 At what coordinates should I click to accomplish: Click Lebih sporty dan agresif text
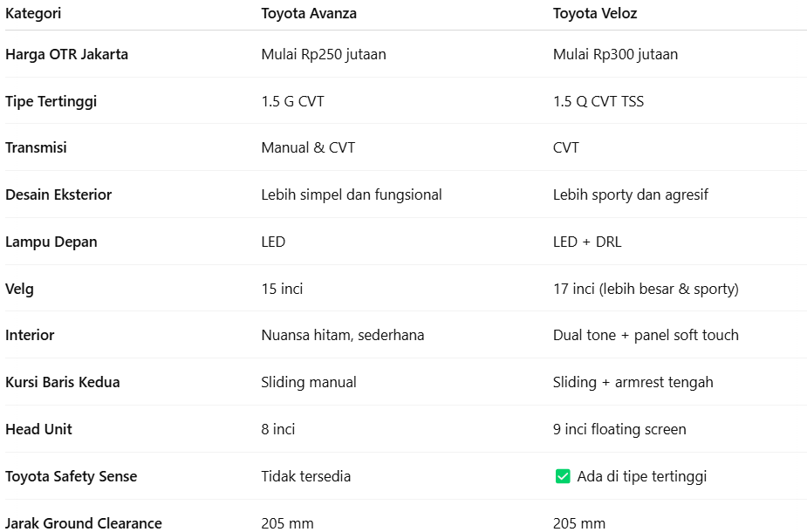[630, 194]
